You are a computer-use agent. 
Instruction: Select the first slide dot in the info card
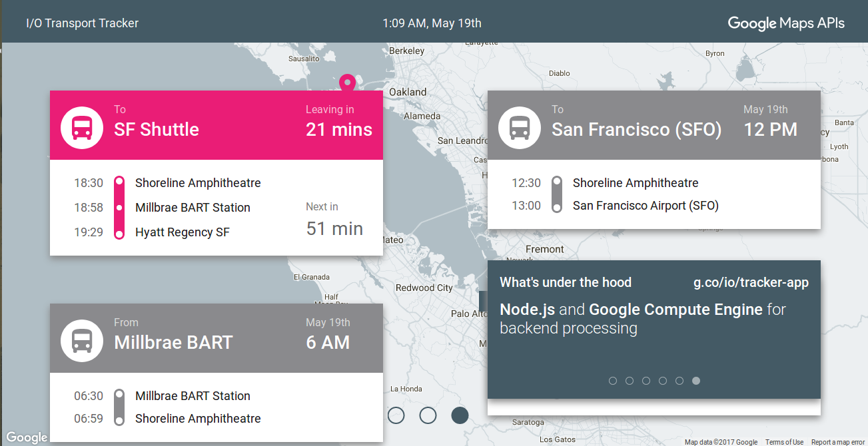point(613,381)
